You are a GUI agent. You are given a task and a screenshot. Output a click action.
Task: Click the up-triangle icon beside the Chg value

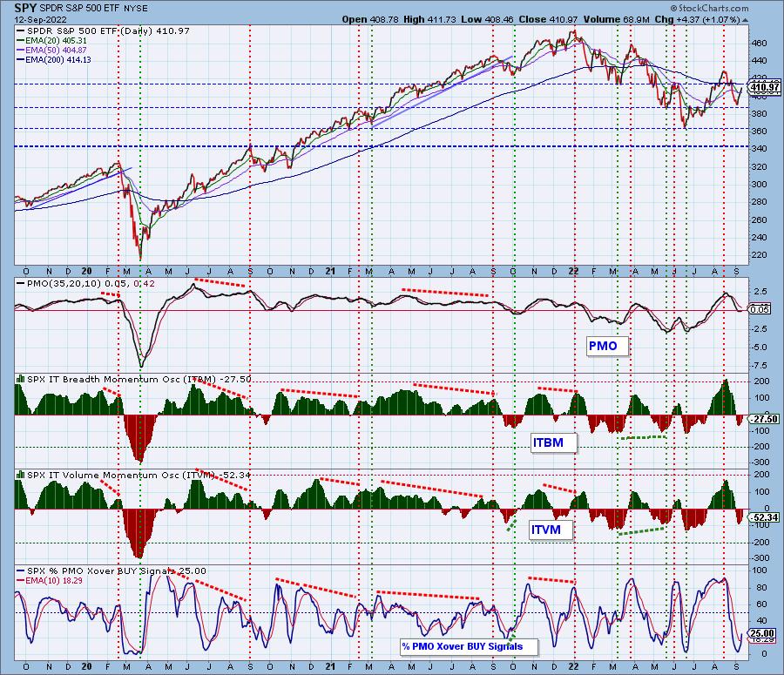745,20
